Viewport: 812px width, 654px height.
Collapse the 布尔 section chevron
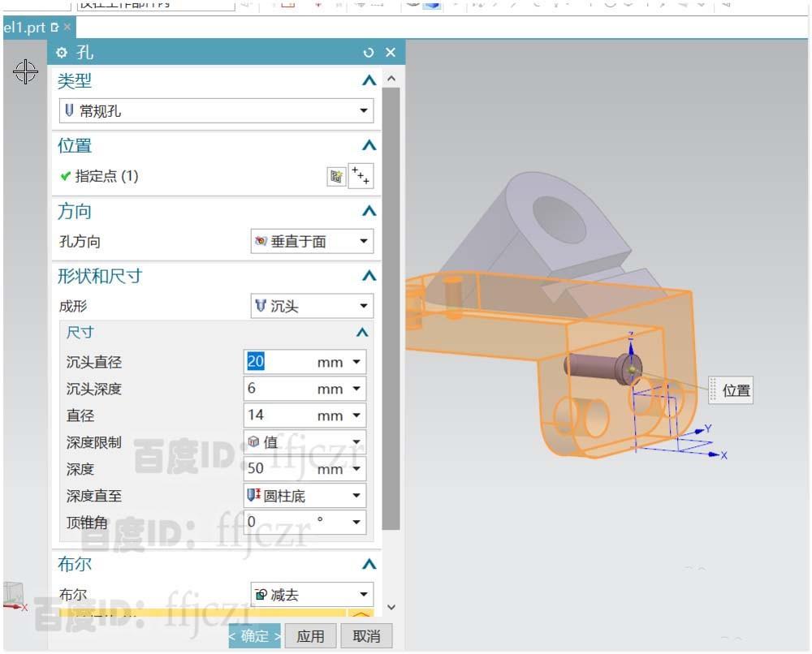pos(369,564)
